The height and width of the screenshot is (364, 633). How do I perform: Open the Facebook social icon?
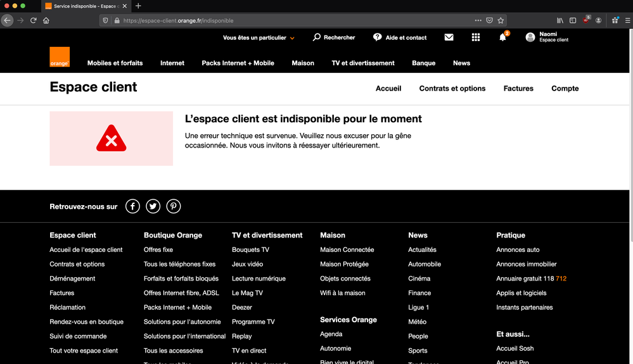[x=132, y=206]
